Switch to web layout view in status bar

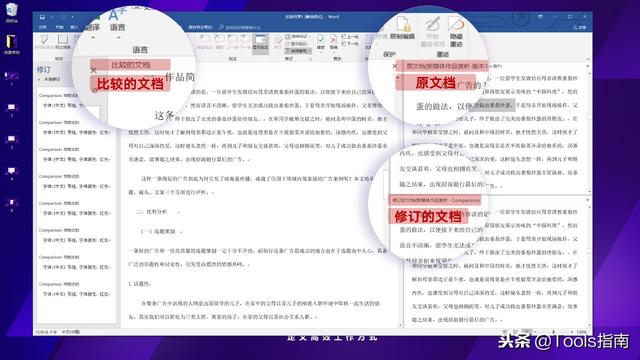click(x=527, y=331)
